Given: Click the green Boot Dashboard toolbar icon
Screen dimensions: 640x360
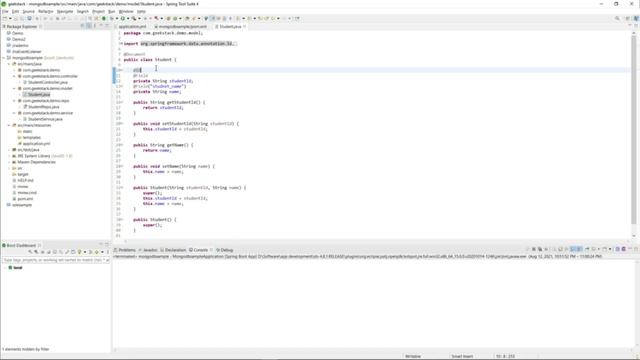Looking at the screenshot, I should coord(104,18).
